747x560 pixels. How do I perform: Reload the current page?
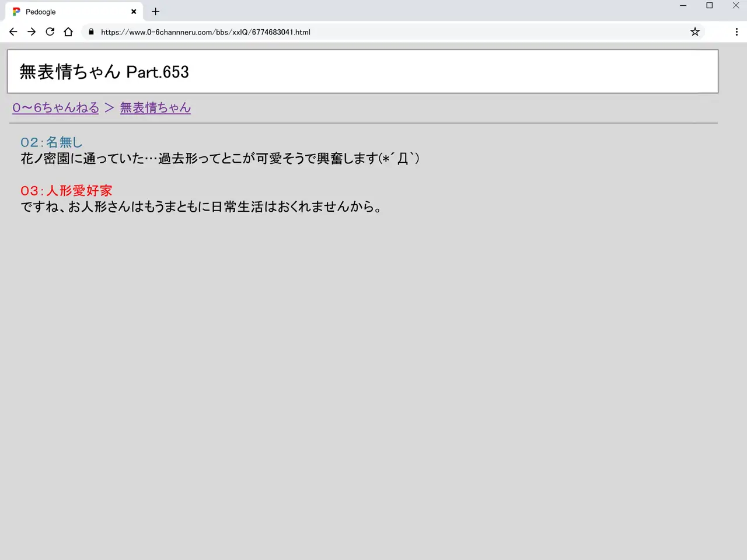click(50, 32)
